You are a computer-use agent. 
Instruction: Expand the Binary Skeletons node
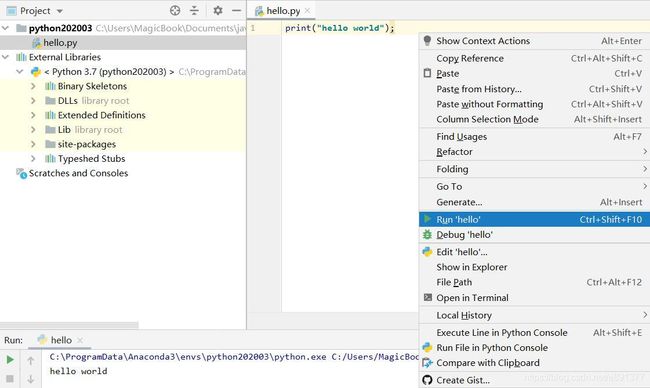pos(33,86)
